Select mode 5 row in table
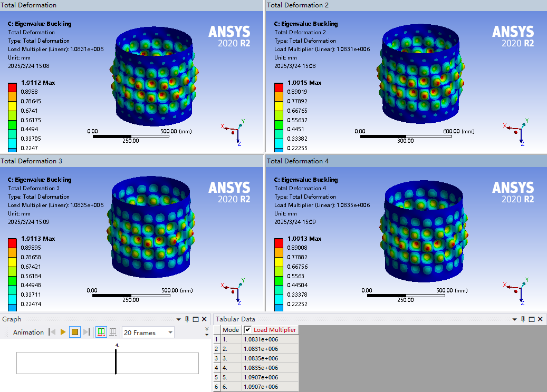The image size is (547, 392). [x=256, y=377]
